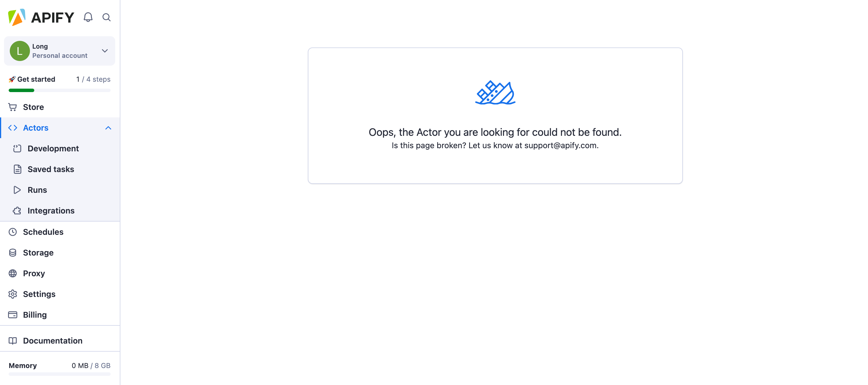The image size is (868, 385).
Task: Open the Integrations puzzle icon
Action: [17, 211]
